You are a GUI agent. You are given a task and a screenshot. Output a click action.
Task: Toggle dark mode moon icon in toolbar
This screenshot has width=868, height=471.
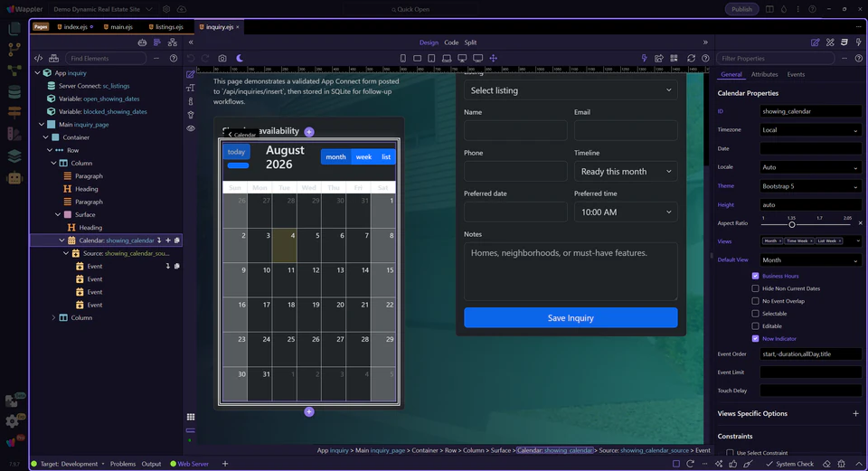[240, 58]
